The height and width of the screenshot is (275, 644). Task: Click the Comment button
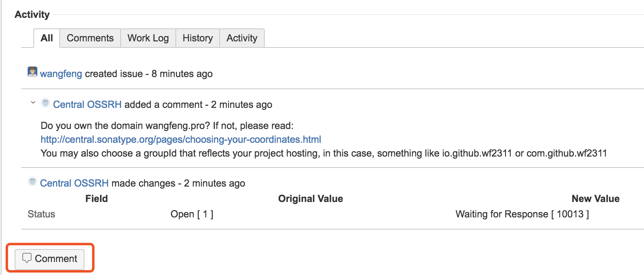click(x=50, y=259)
